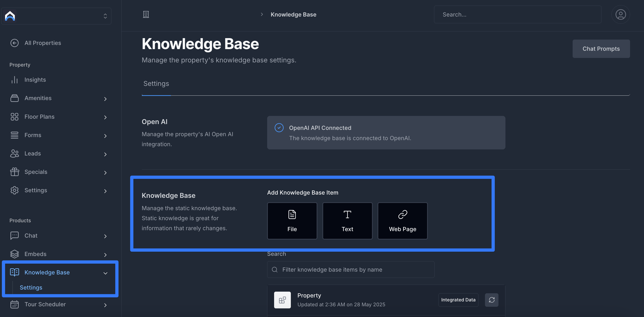Click the back arrow icon beside All Properties
The width and height of the screenshot is (644, 317).
pyautogui.click(x=14, y=43)
